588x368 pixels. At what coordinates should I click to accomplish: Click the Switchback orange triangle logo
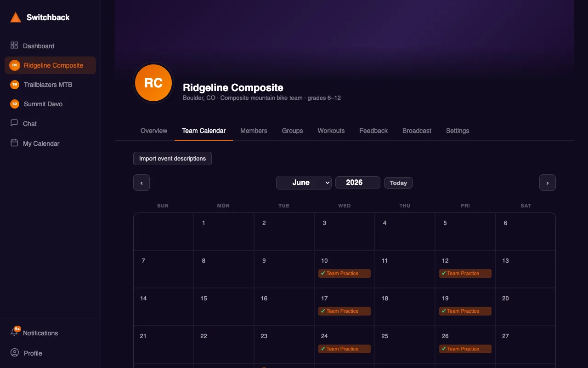[x=16, y=17]
